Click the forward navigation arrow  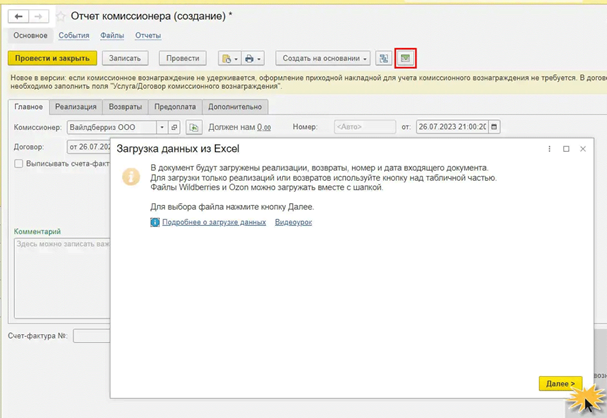pyautogui.click(x=39, y=17)
